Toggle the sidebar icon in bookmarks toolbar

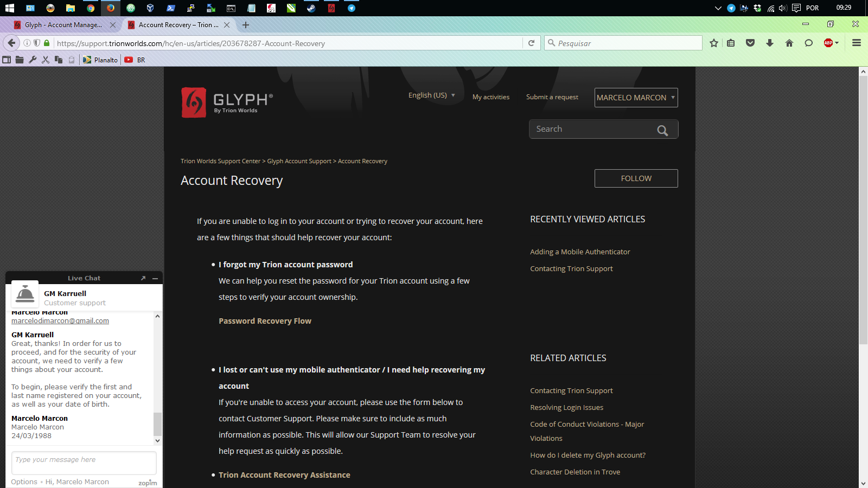point(7,60)
